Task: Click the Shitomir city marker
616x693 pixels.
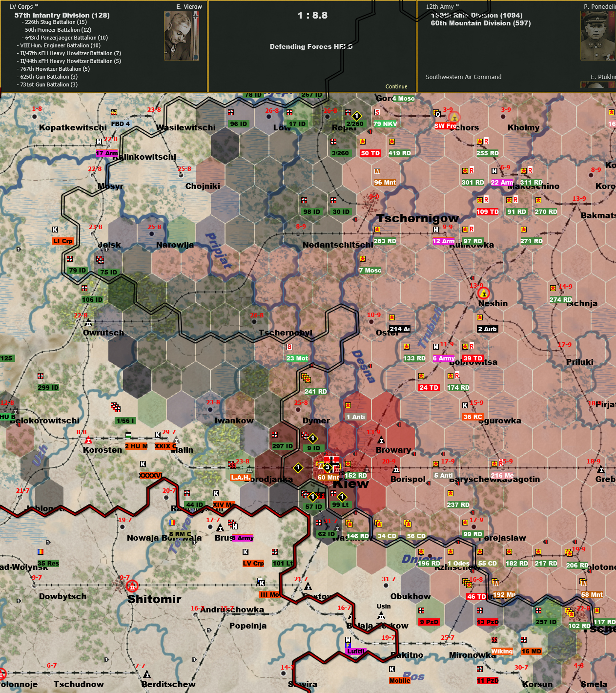Action: pyautogui.click(x=132, y=586)
